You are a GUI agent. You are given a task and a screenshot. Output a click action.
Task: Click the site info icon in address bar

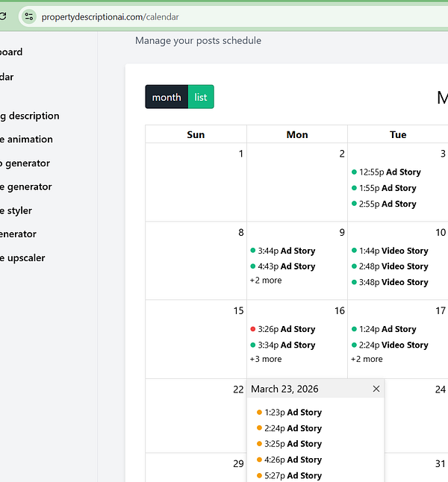[28, 16]
